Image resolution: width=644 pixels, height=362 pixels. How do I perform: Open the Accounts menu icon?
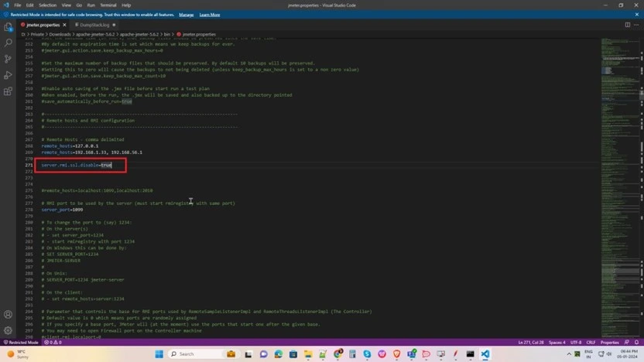tap(9, 314)
